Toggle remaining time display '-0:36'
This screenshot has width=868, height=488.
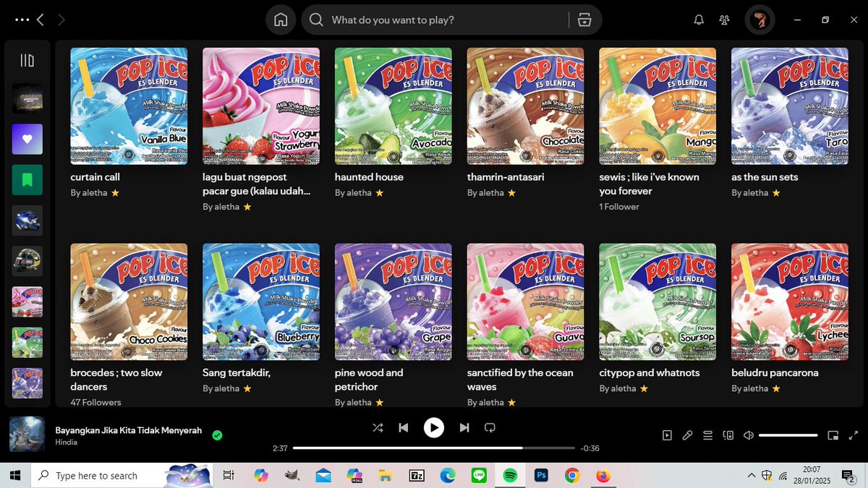[x=591, y=448]
